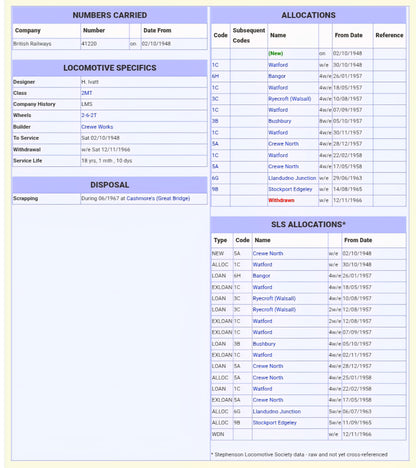Open Watford link dated 07/09/1957 in Allocations
The width and height of the screenshot is (416, 468).
click(278, 110)
